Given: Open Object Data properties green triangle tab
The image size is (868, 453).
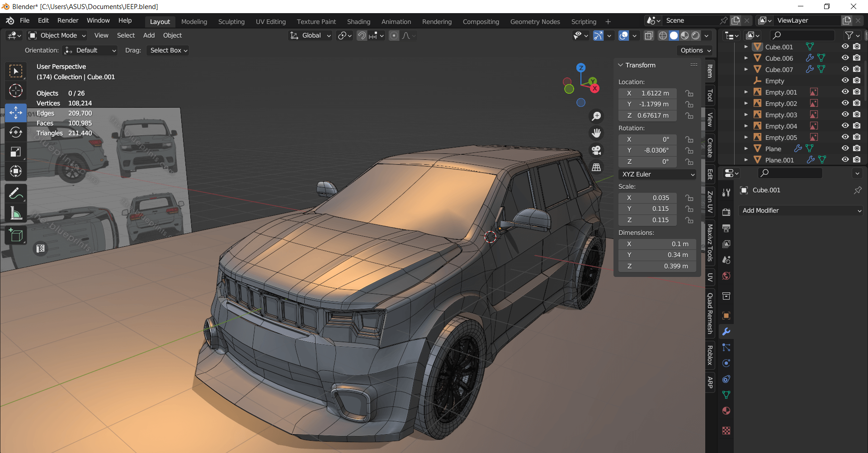Looking at the screenshot, I should click(x=726, y=395).
